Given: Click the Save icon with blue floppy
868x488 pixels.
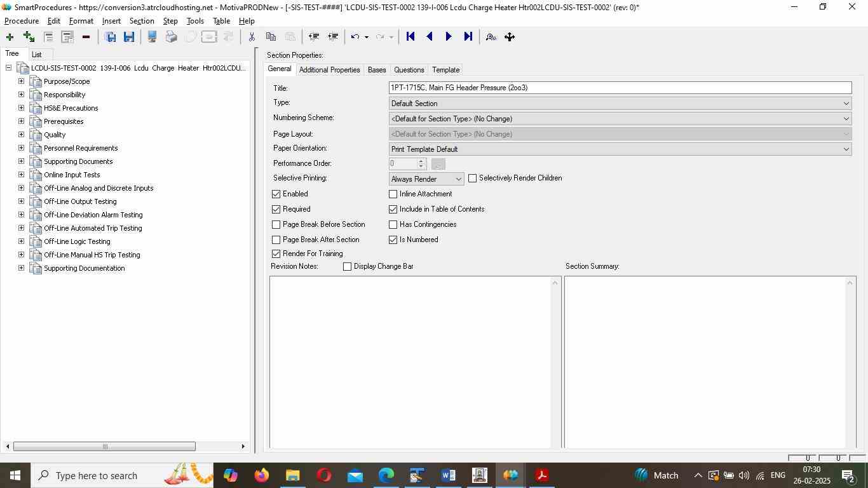Looking at the screenshot, I should click(x=129, y=37).
